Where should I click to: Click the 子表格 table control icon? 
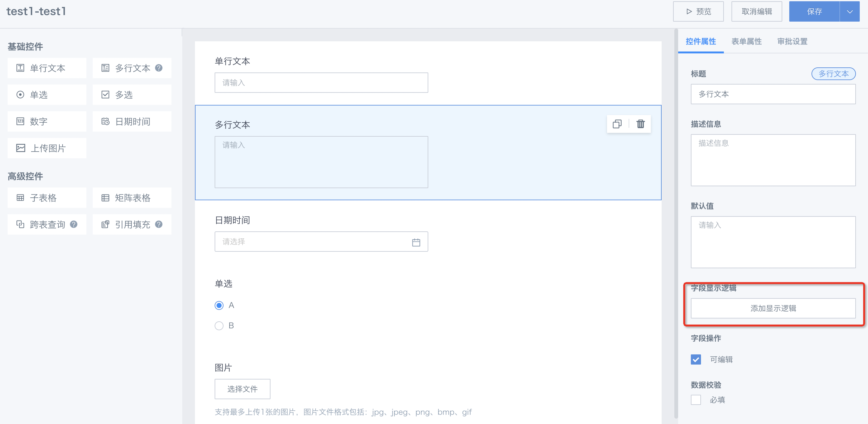[20, 197]
